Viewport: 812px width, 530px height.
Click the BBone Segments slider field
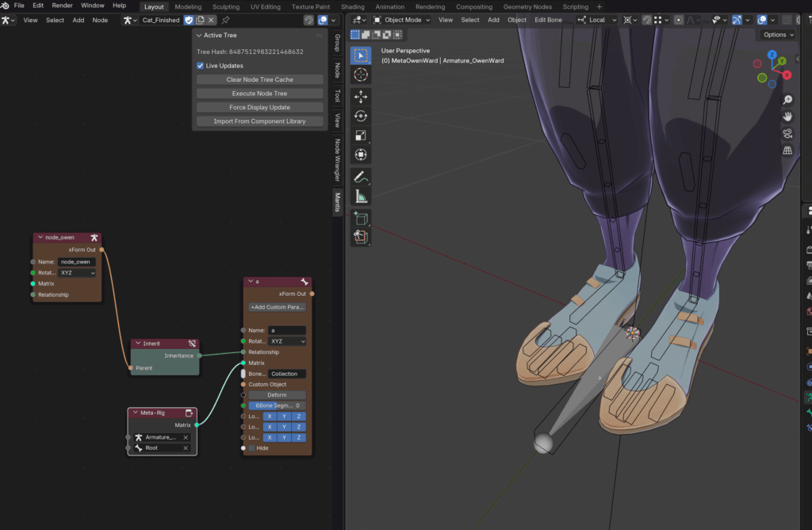point(276,405)
